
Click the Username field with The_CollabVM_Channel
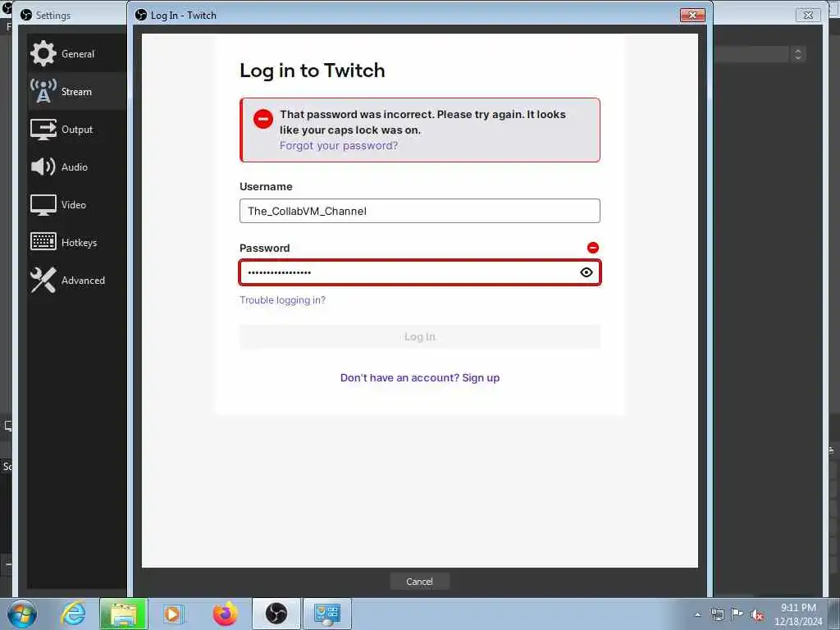[x=419, y=211]
